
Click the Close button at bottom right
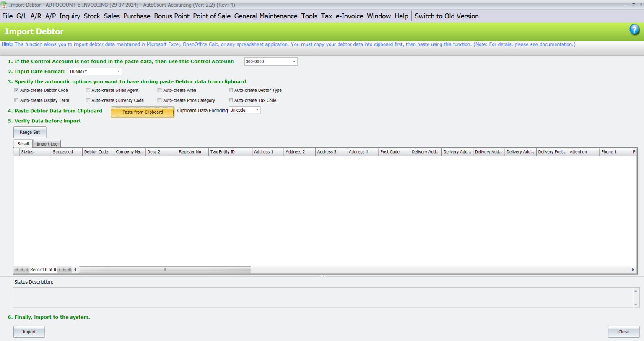(x=623, y=332)
